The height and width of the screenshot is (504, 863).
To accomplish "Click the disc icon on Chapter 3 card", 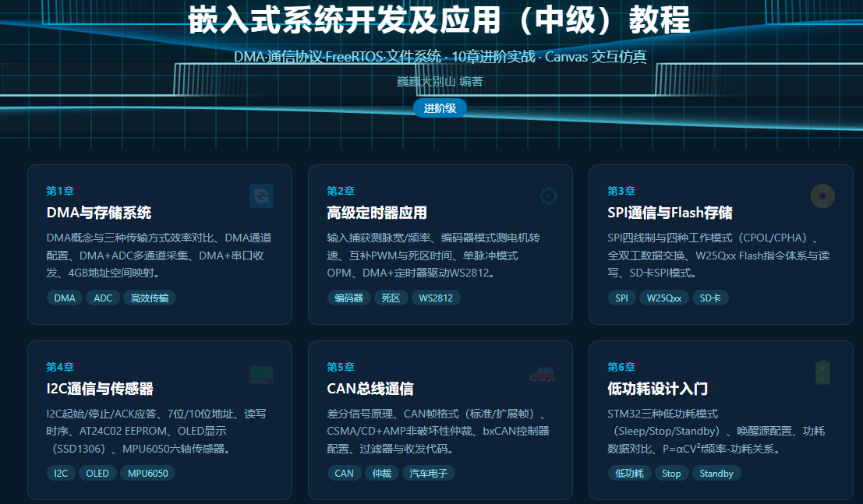I will pos(822,196).
